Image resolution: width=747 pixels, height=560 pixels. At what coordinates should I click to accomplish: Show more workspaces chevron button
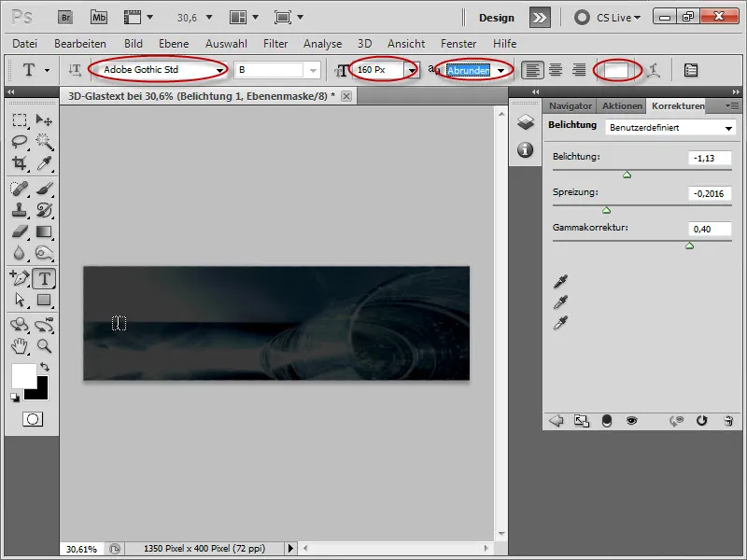point(540,18)
